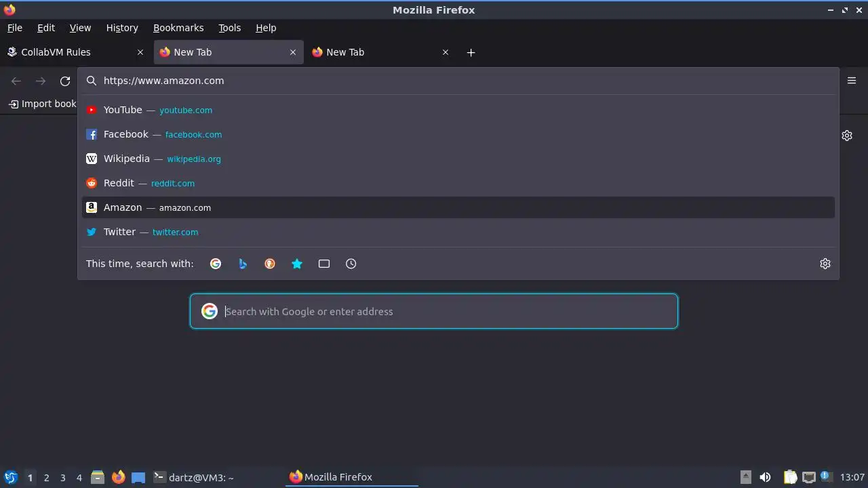Search open Tabs using the rectangle icon
The image size is (868, 488).
point(324,264)
